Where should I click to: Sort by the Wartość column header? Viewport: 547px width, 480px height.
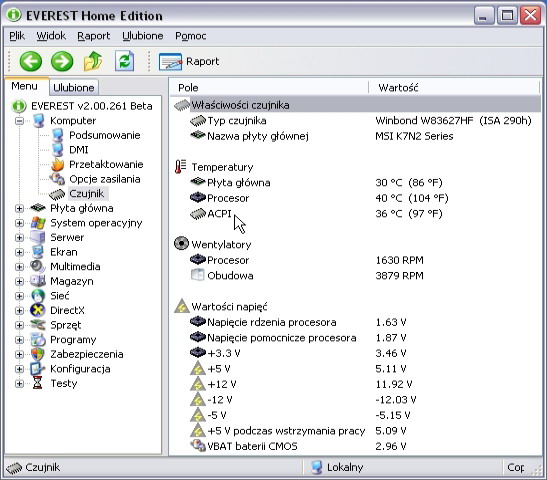pyautogui.click(x=454, y=88)
